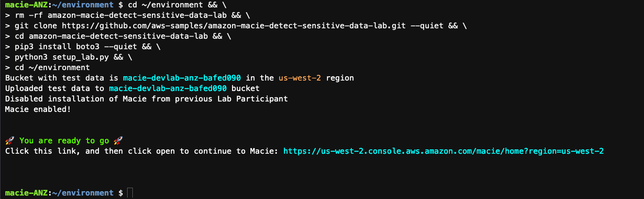644x199 pixels.
Task: Click the bucket name in "Uploaded test data" line
Action: pyautogui.click(x=168, y=88)
